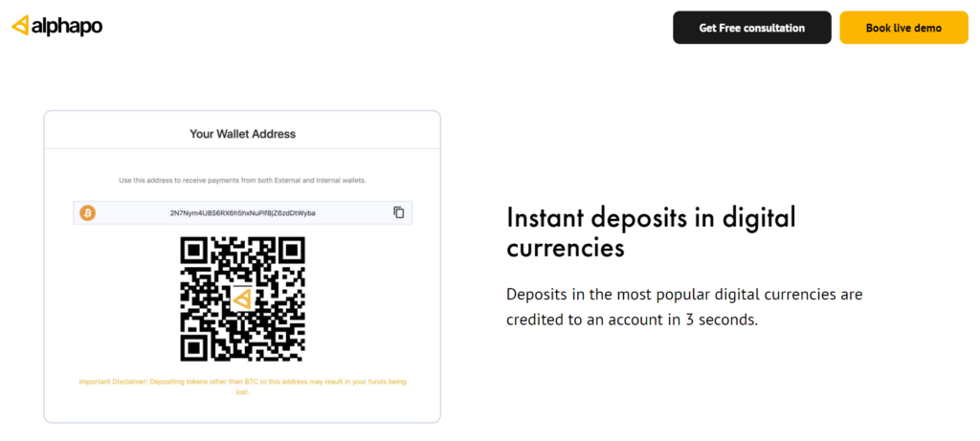Viewport: 980px width, 441px height.
Task: Select the Book live demo button
Action: (903, 28)
